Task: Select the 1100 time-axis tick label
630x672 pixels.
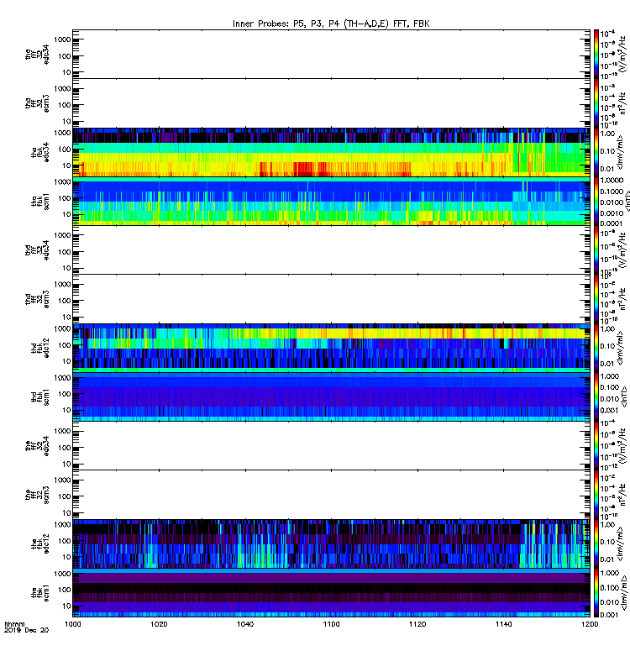Action: tap(331, 624)
